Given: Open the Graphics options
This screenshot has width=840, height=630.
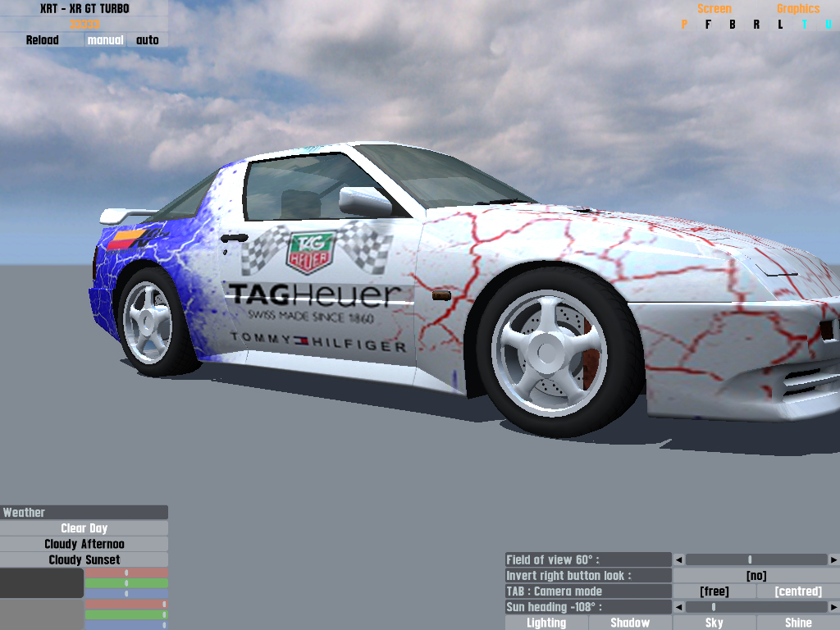Looking at the screenshot, I should (798, 8).
